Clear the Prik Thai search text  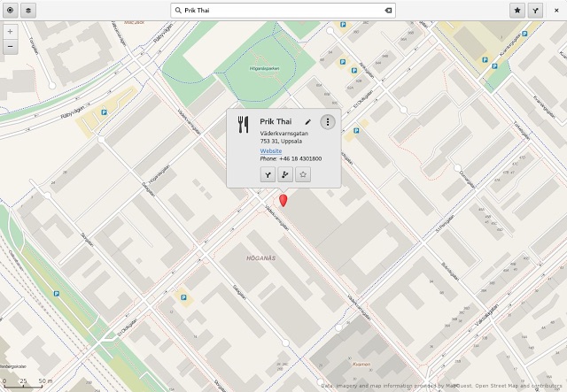(387, 11)
